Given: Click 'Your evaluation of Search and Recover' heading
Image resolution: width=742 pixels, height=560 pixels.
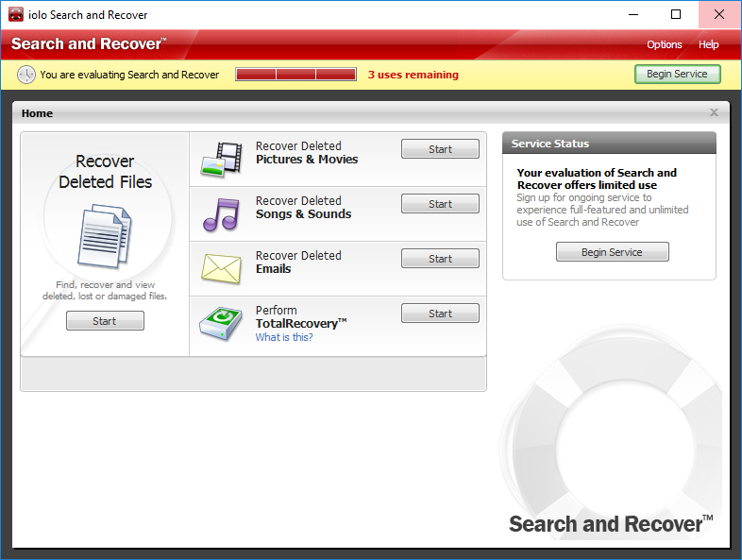Looking at the screenshot, I should pos(597,178).
